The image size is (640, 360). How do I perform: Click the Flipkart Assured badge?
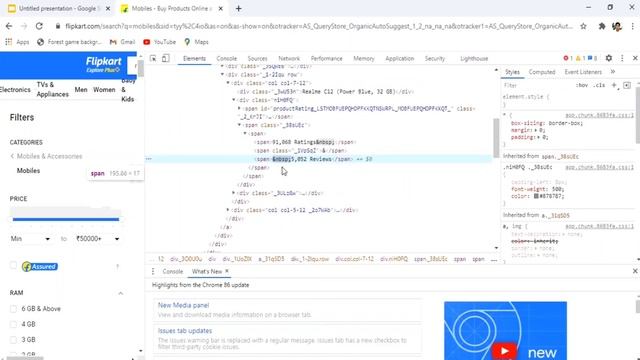[40, 267]
